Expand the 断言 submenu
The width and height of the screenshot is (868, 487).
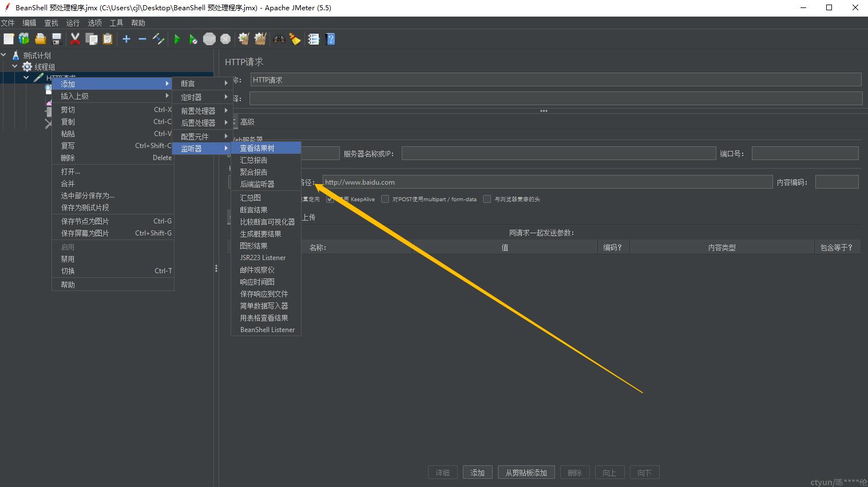(x=203, y=83)
